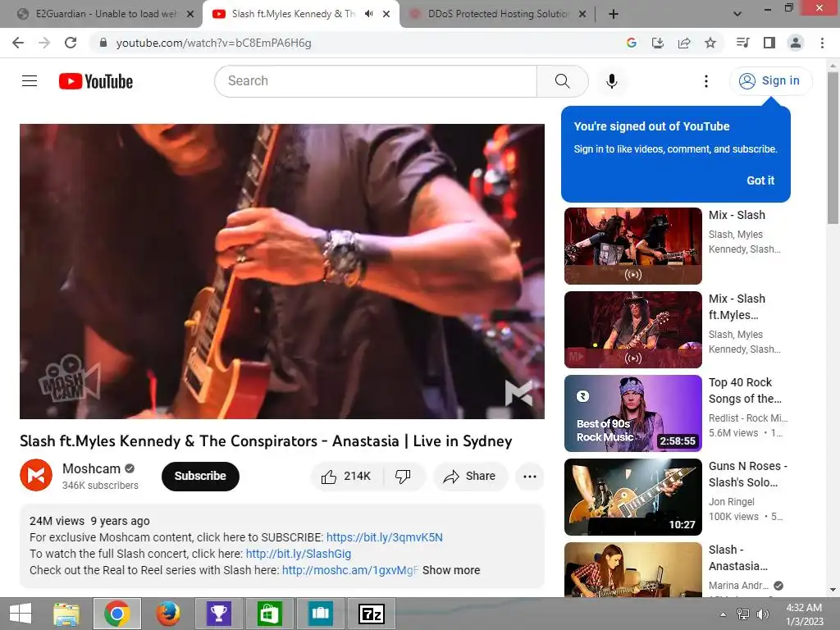The height and width of the screenshot is (630, 840).
Task: Click the video player area
Action: coord(282,271)
